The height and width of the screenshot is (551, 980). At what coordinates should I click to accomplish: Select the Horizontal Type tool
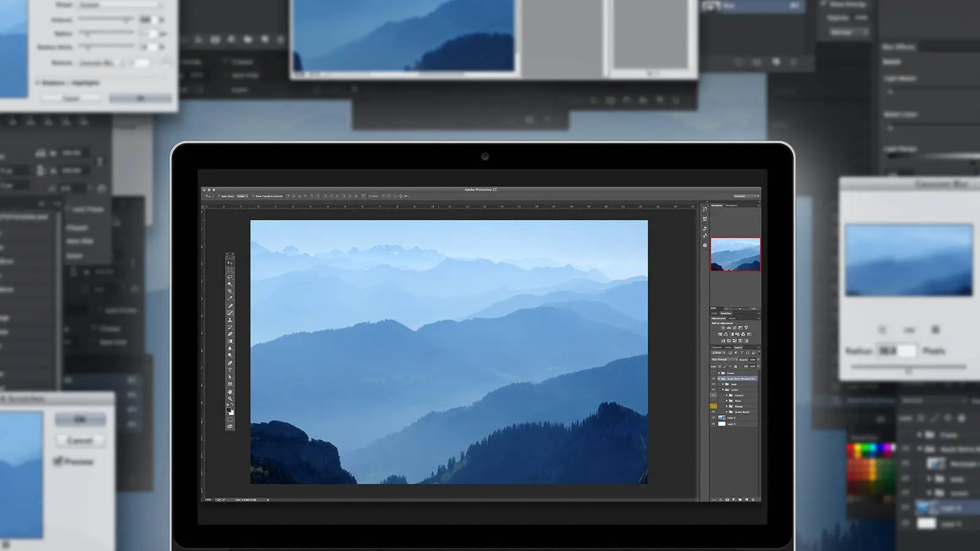230,370
